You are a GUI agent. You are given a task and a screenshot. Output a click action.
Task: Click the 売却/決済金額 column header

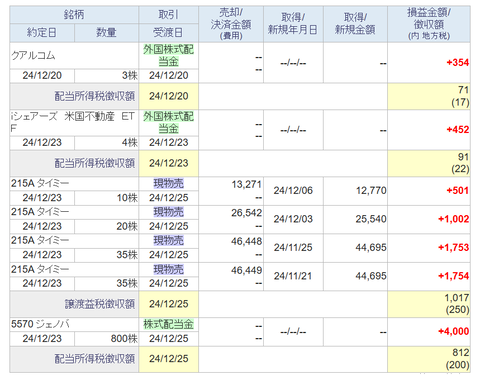231,24
